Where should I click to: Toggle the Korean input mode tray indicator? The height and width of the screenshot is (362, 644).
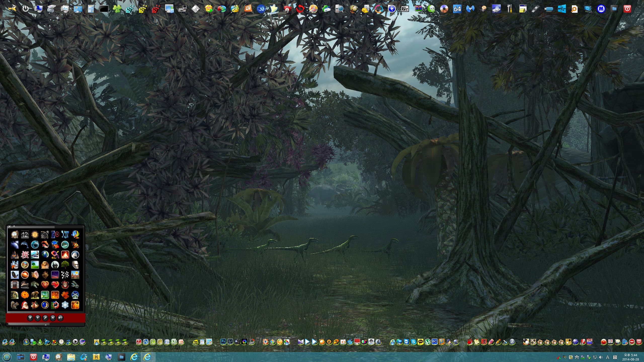tap(615, 357)
